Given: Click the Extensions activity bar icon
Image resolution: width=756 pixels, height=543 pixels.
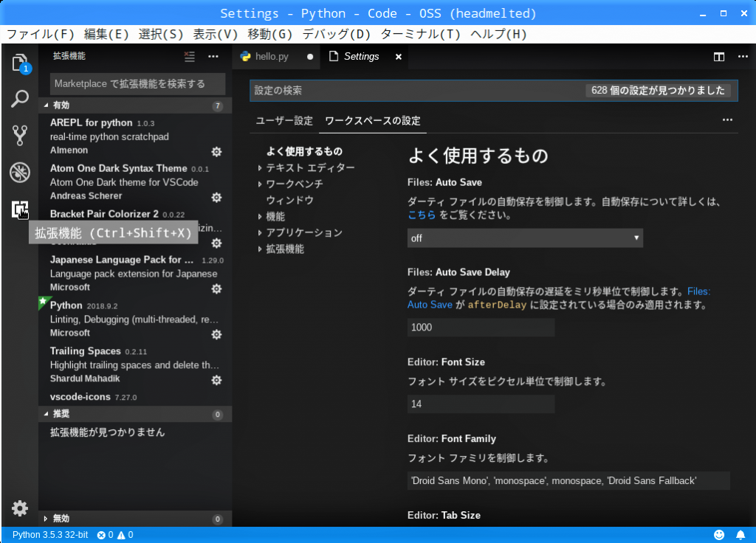Looking at the screenshot, I should pos(20,209).
